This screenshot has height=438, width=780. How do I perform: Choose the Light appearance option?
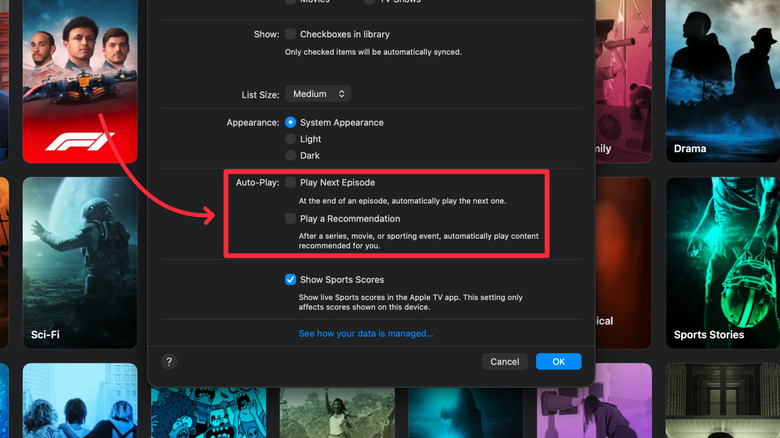click(x=291, y=139)
